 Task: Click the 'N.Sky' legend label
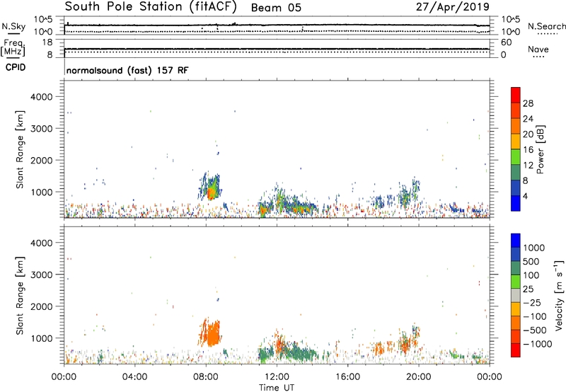(13, 26)
